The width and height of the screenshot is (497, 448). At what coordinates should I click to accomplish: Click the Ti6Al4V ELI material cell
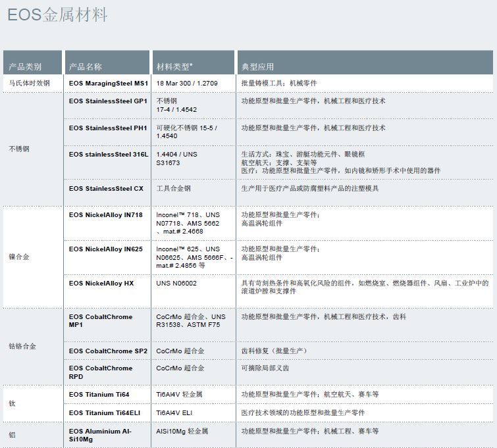pos(174,413)
